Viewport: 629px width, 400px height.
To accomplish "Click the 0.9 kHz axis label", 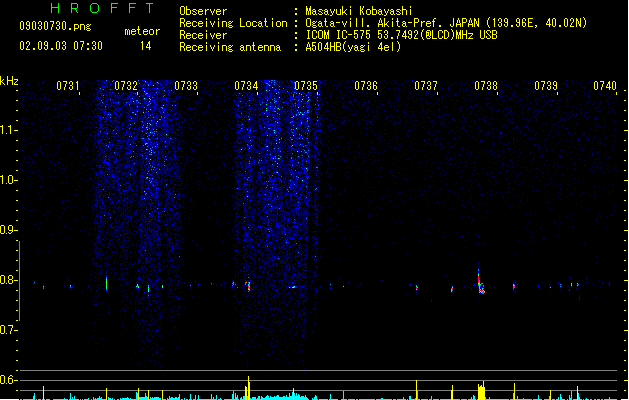I will click(x=8, y=230).
